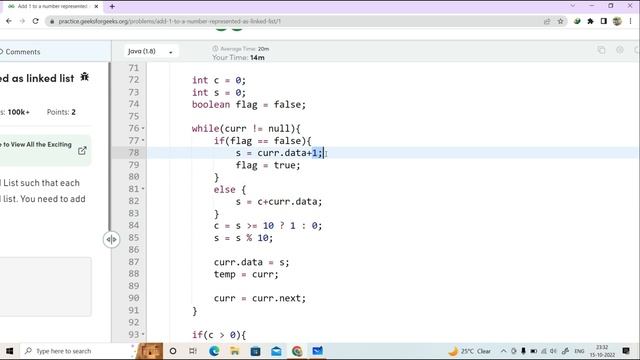The width and height of the screenshot is (640, 360).
Task: Click line number 78 in gutter
Action: 133,153
